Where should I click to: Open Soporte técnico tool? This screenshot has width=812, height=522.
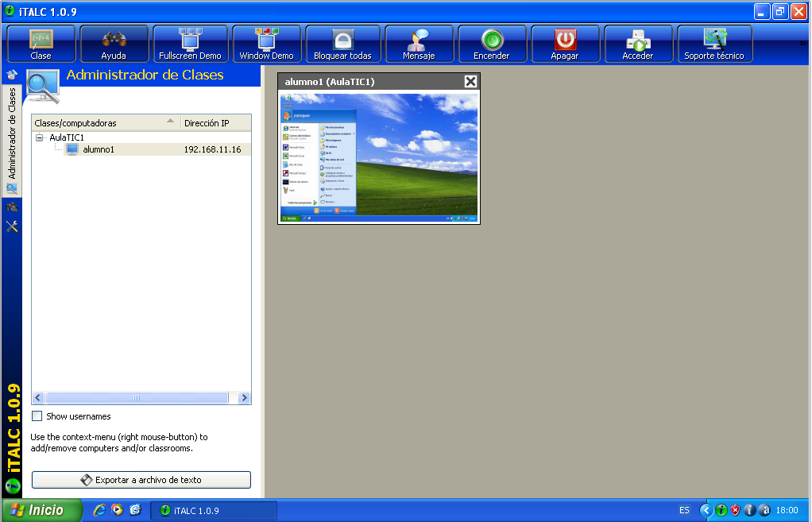click(x=714, y=44)
